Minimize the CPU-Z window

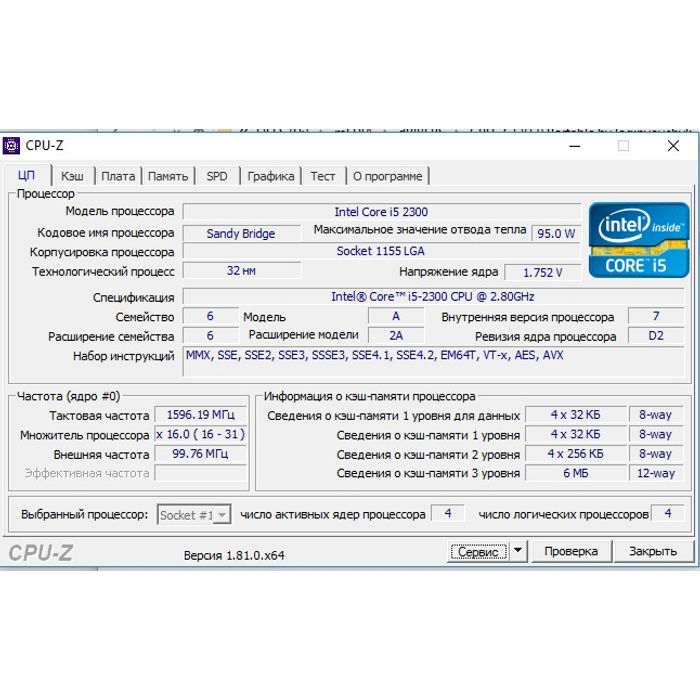[x=576, y=146]
